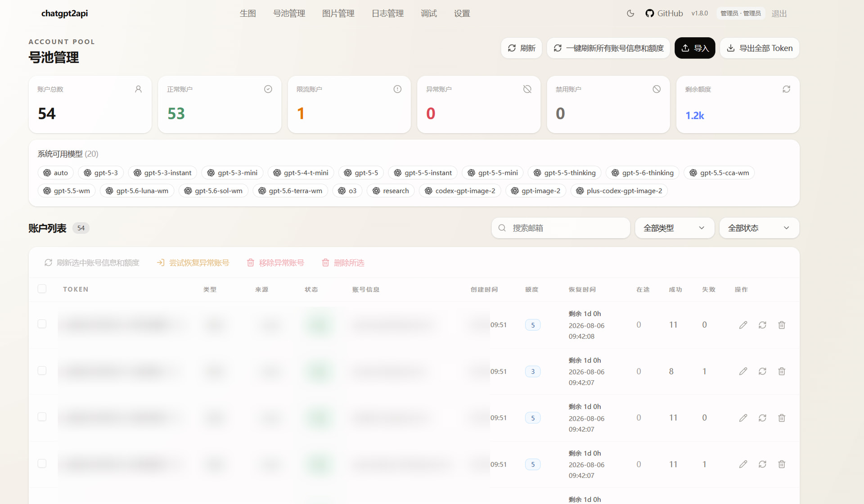Click trash icon in fourth row

[782, 464]
